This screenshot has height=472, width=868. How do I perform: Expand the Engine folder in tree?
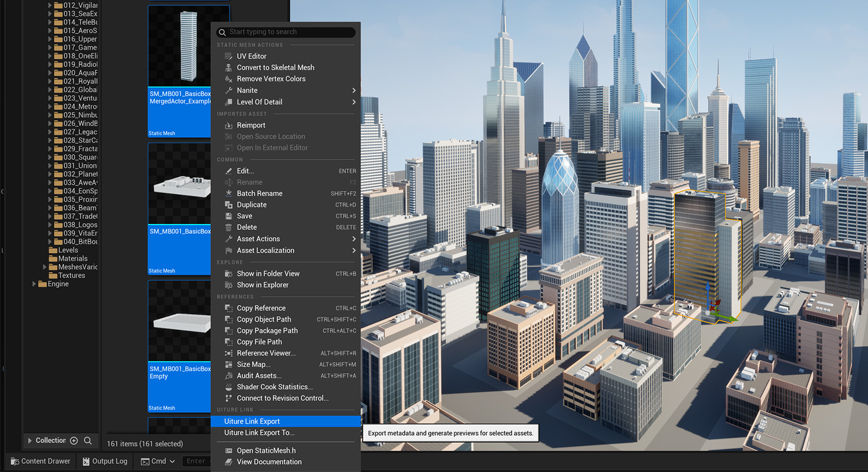pyautogui.click(x=34, y=284)
